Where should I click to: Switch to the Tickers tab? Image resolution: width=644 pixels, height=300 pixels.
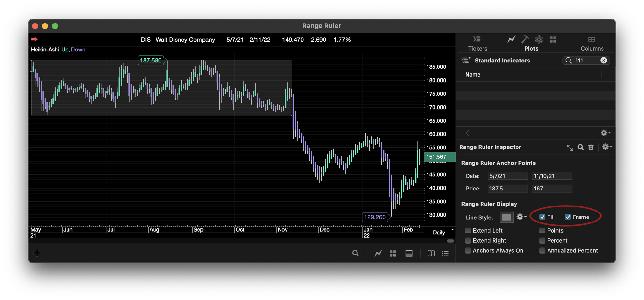coord(478,43)
